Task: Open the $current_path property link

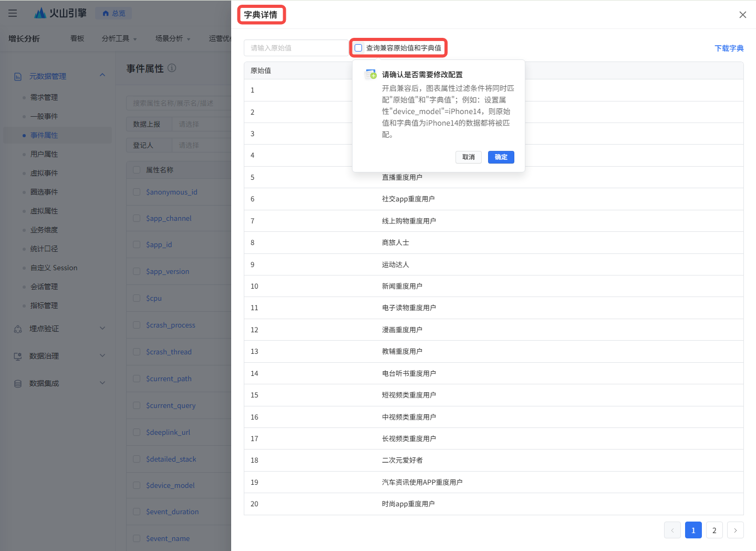Action: [x=169, y=379]
